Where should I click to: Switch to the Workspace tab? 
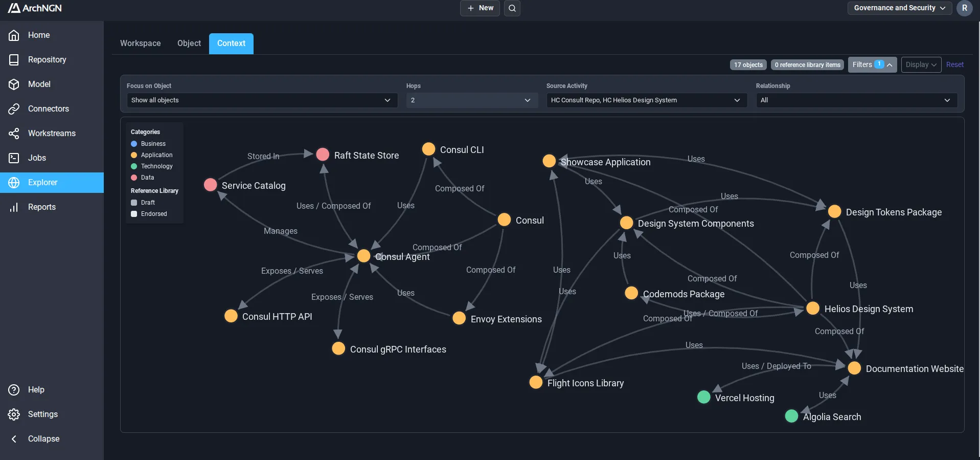141,43
